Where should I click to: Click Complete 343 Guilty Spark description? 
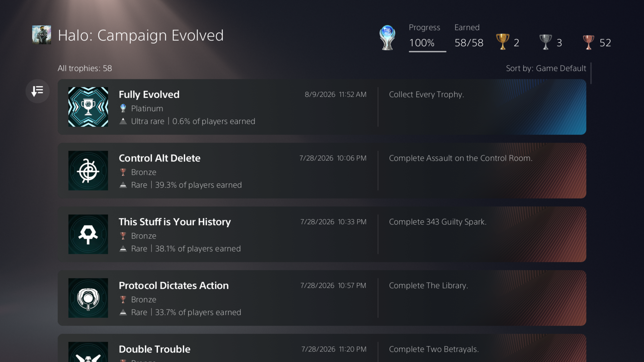438,222
